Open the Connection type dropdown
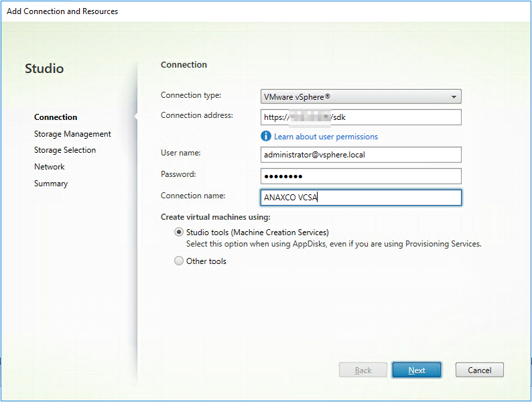The image size is (532, 402). pos(360,96)
